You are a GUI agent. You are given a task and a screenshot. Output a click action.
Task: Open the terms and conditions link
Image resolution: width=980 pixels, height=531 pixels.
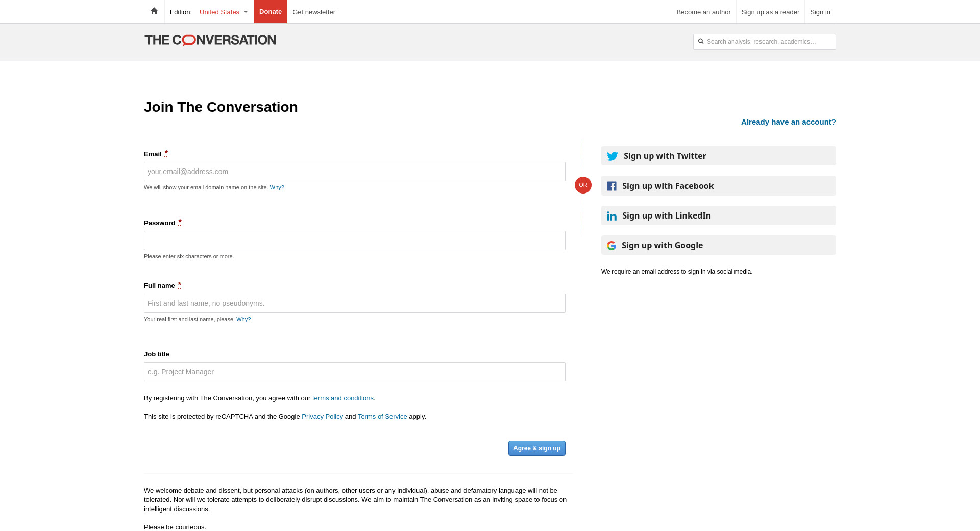coord(342,398)
